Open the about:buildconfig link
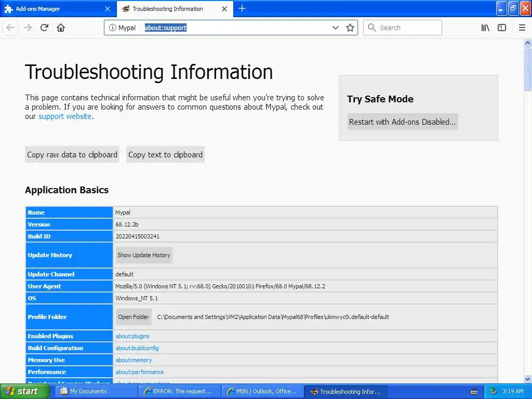Viewport: 532px width, 399px height. tap(137, 348)
